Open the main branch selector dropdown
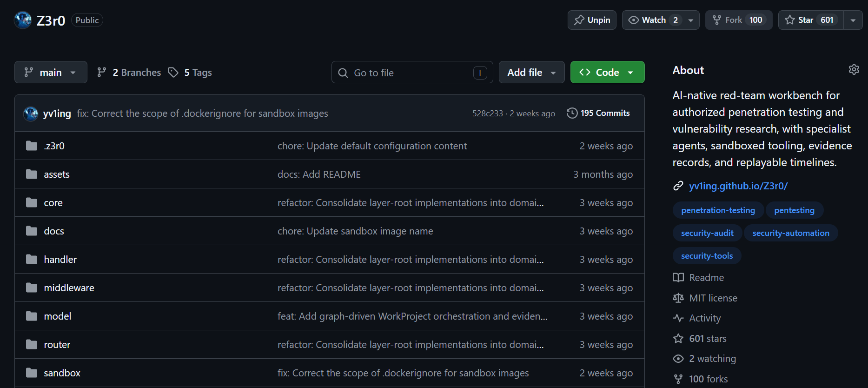Viewport: 868px width, 388px height. point(51,72)
